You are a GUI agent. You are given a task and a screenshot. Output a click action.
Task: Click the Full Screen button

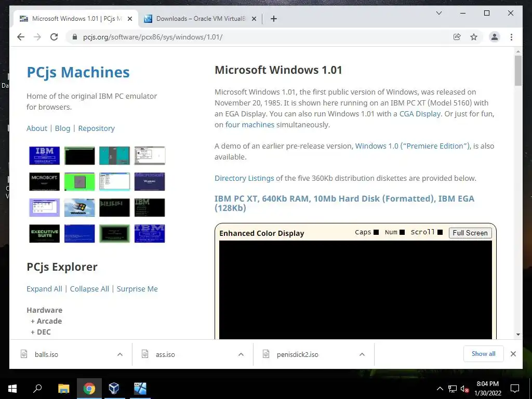coord(470,233)
